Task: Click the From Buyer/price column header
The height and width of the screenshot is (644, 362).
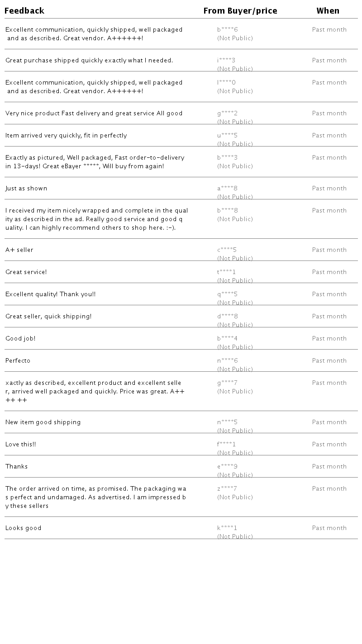Action: [240, 11]
